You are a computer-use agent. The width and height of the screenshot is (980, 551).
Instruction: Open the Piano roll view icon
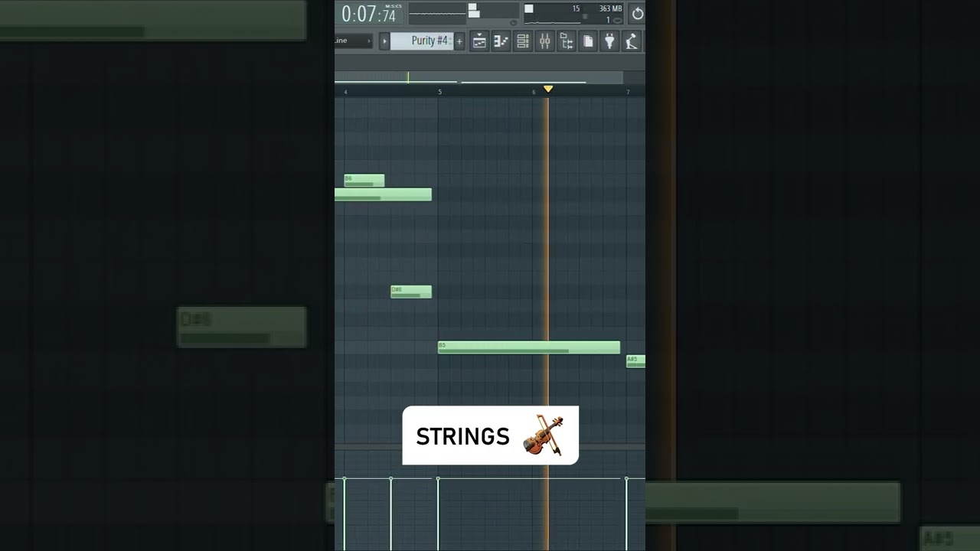(501, 41)
